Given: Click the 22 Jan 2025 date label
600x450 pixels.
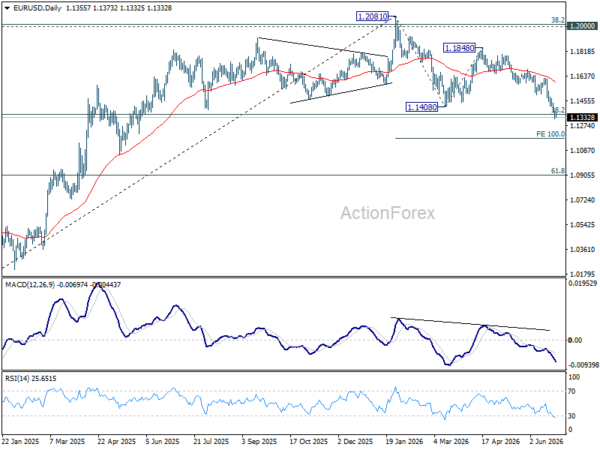Looking at the screenshot, I should (20, 441).
